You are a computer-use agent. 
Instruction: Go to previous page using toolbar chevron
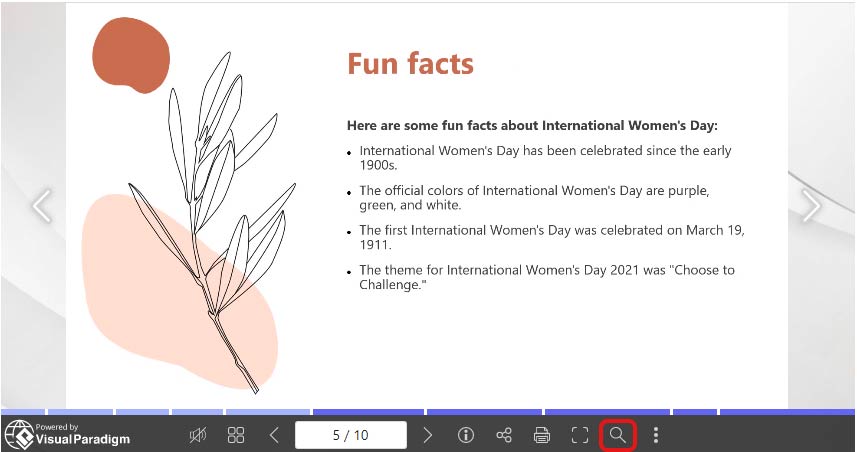[274, 435]
